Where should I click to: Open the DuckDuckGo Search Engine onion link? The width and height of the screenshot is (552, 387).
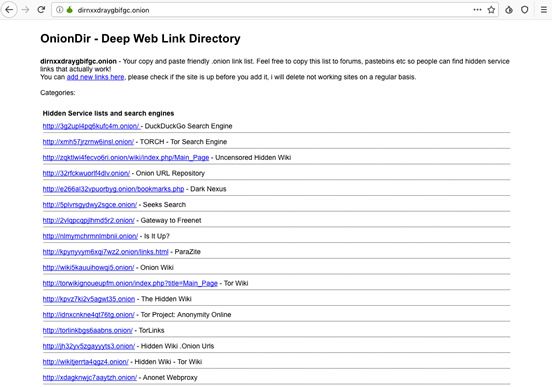[91, 126]
